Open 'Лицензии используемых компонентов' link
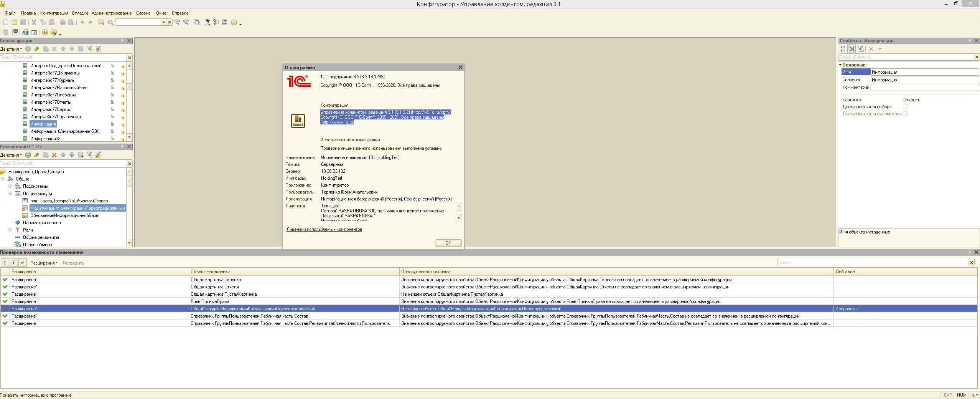This screenshot has width=980, height=399. [x=324, y=229]
